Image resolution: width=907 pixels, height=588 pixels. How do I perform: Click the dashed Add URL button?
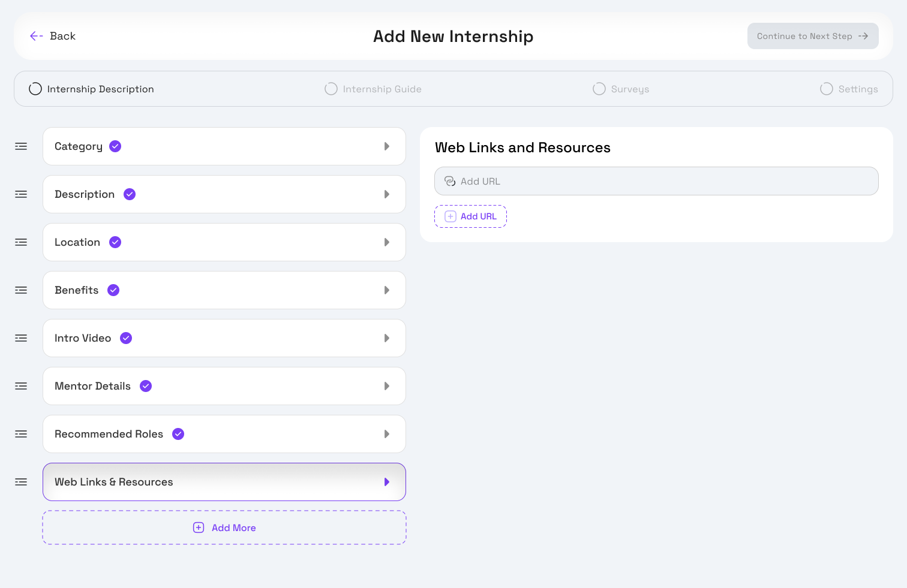[x=471, y=216]
